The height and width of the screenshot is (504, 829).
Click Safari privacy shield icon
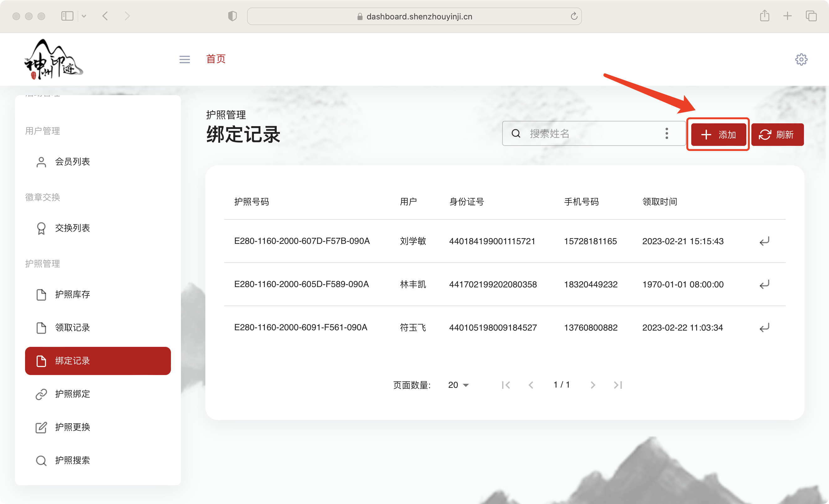click(232, 16)
